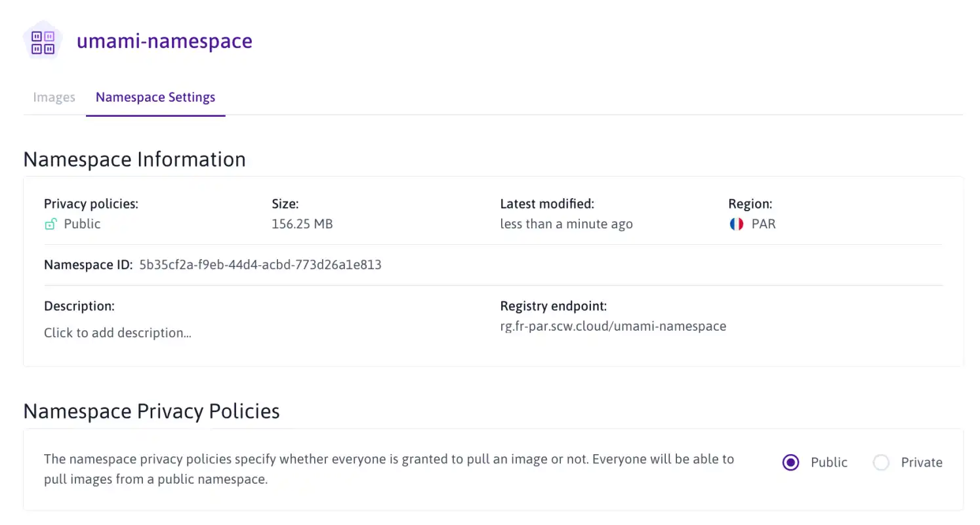Click the Namespace Information heading
This screenshot has width=980, height=525.
tap(134, 159)
